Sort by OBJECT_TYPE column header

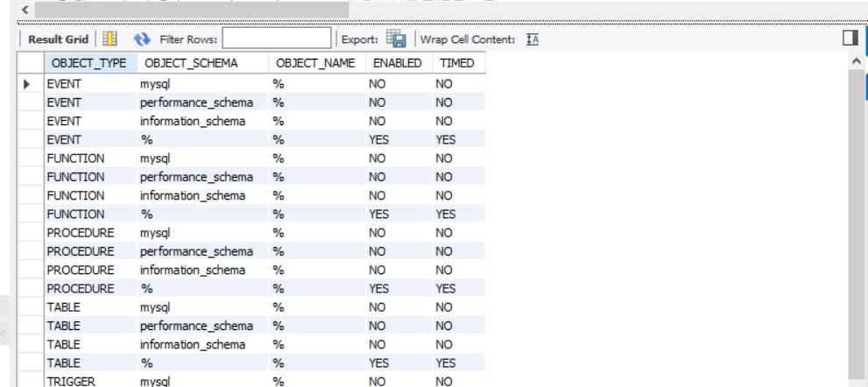point(90,62)
